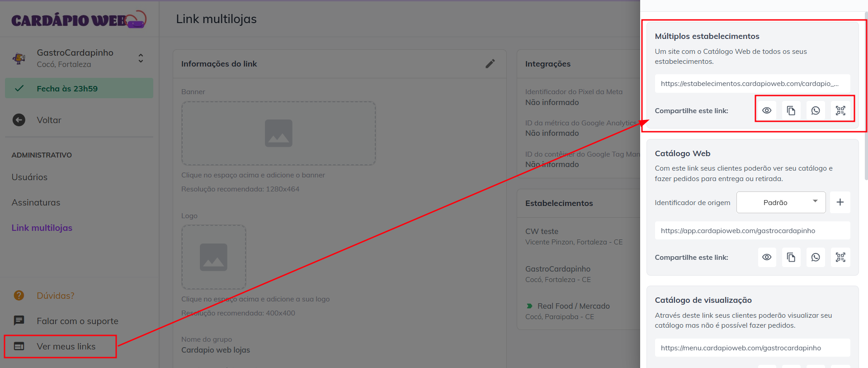
Task: Click Ver meus links
Action: point(66,346)
